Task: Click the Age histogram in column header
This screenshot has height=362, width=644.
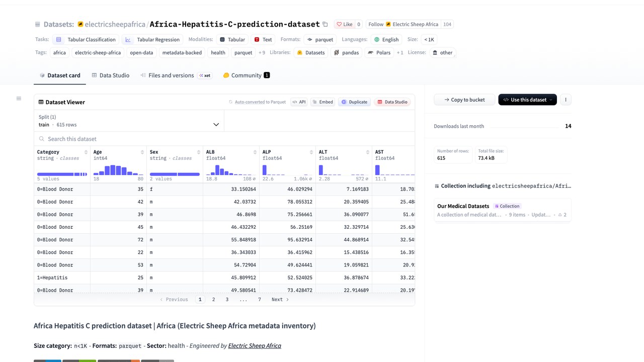Action: [118, 170]
